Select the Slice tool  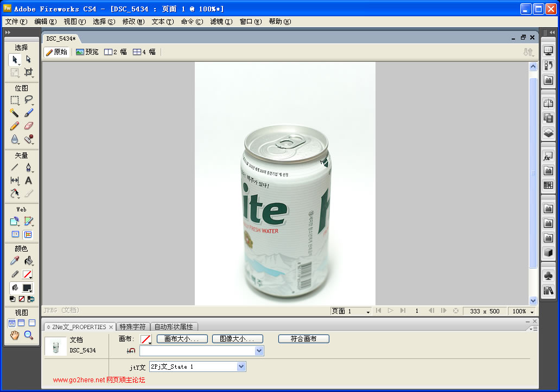[x=29, y=222]
